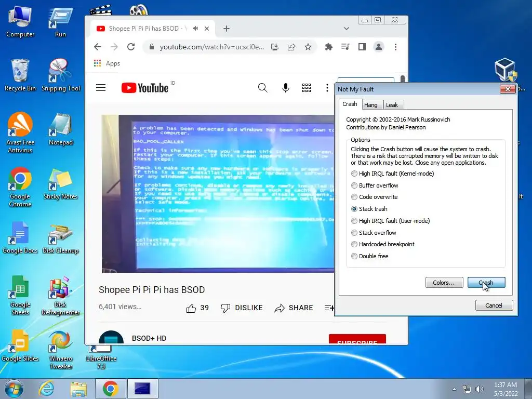Open BSOD+ HD channel link
Viewport: 532px width, 399px height.
coord(149,338)
